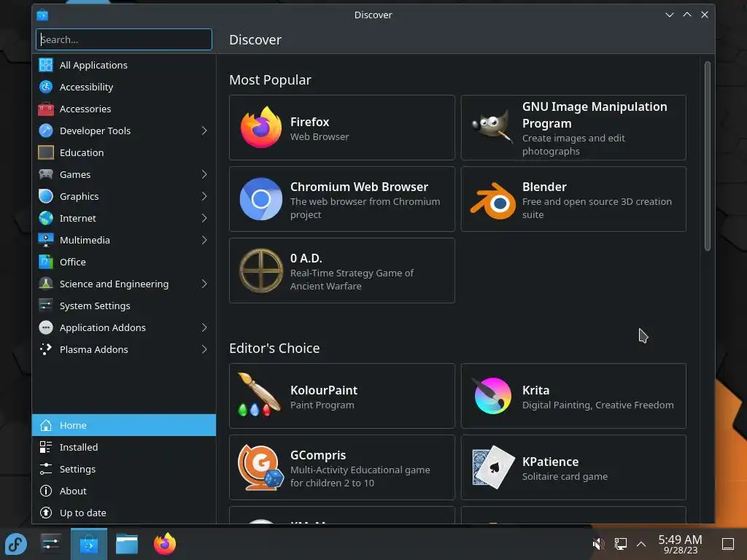Open the Discover Settings page

[x=124, y=469]
